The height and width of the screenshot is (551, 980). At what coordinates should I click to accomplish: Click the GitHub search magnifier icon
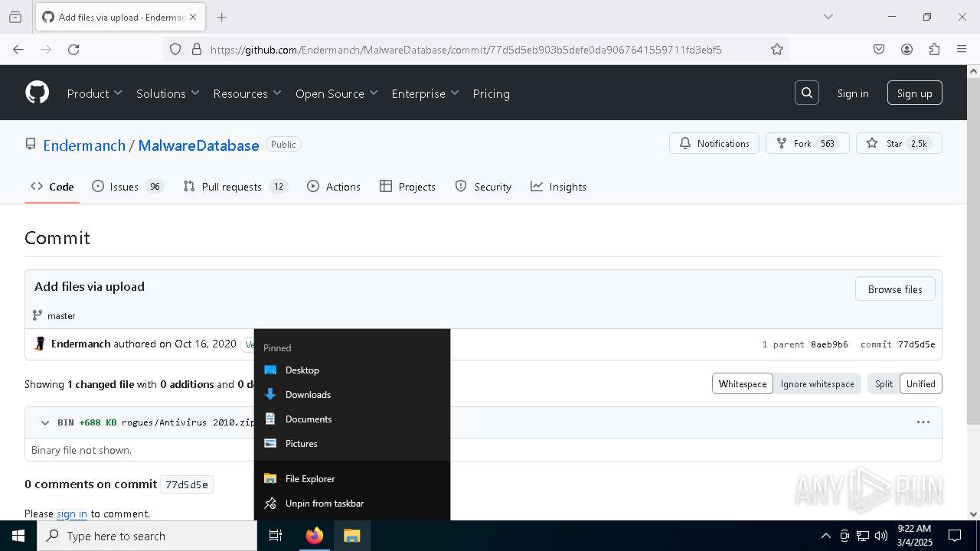(x=807, y=93)
